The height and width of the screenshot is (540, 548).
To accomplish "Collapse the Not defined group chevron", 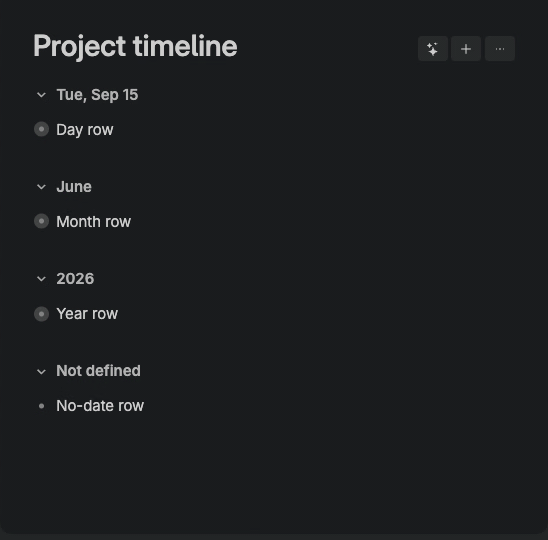I will coord(41,372).
